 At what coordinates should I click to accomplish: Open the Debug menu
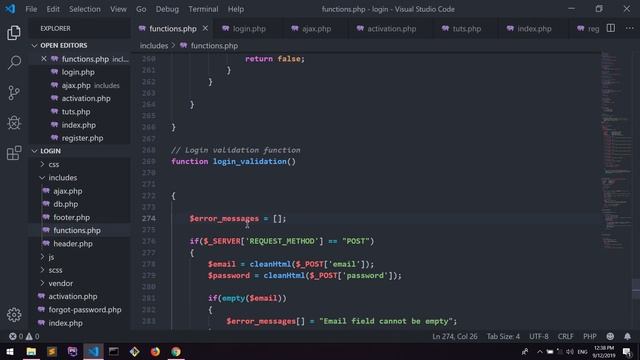click(x=167, y=9)
